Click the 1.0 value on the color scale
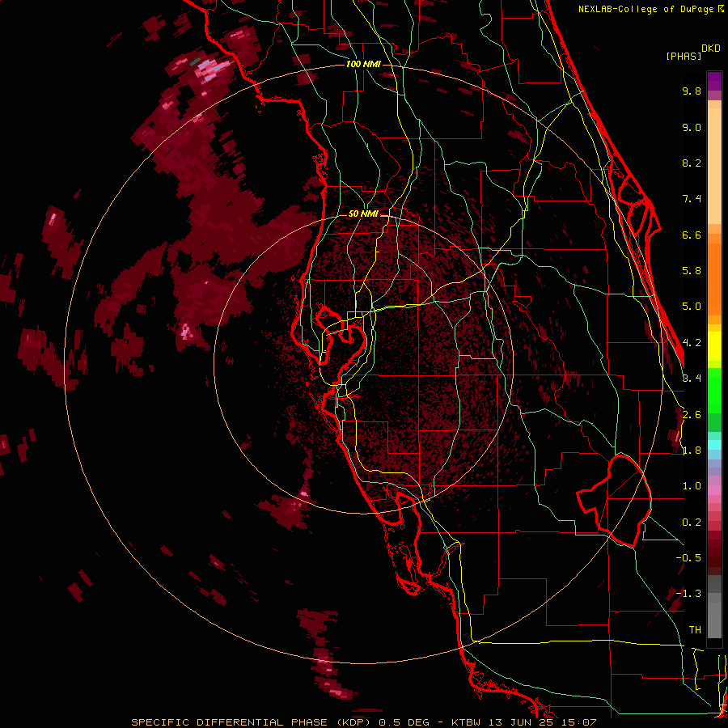The height and width of the screenshot is (728, 728). tap(692, 486)
